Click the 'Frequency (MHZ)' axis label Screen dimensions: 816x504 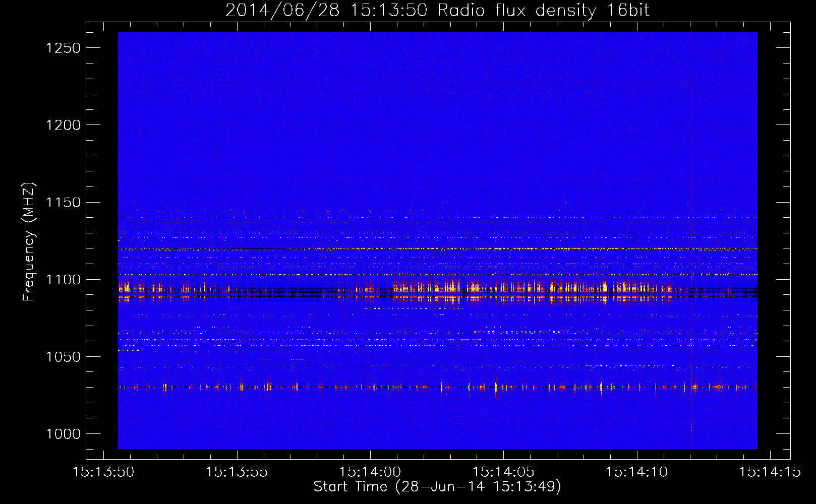coord(28,242)
